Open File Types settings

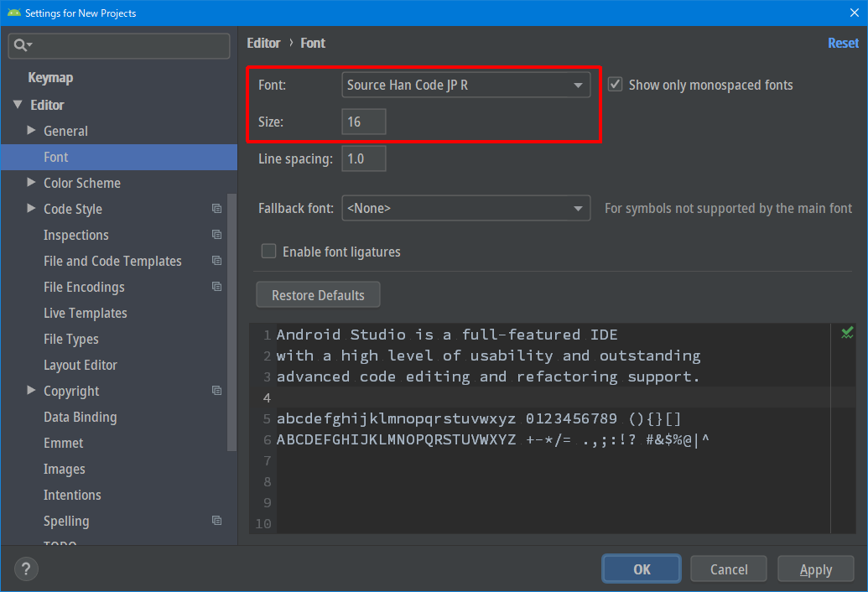(70, 339)
